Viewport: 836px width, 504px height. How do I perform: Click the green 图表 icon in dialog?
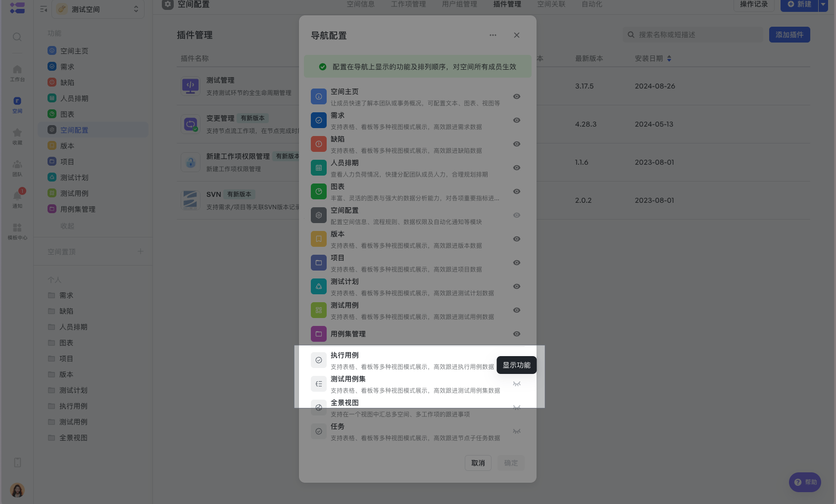(x=318, y=191)
